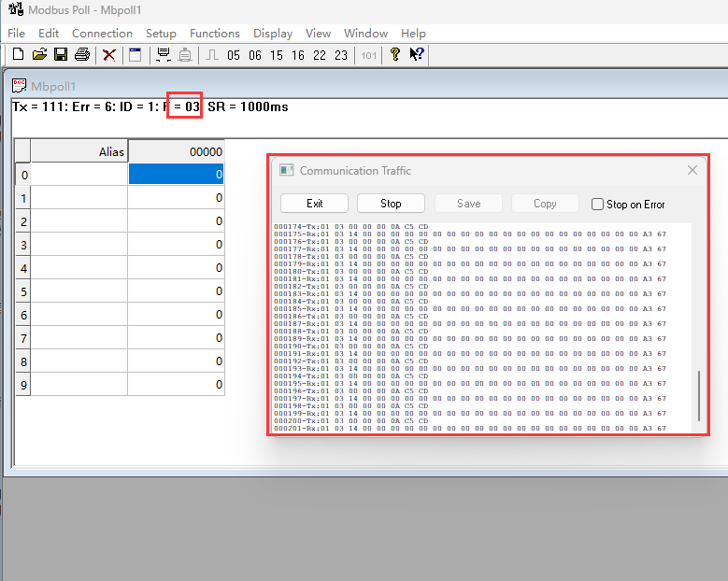The image size is (728, 581).
Task: Click the Connect network icon
Action: click(x=164, y=55)
